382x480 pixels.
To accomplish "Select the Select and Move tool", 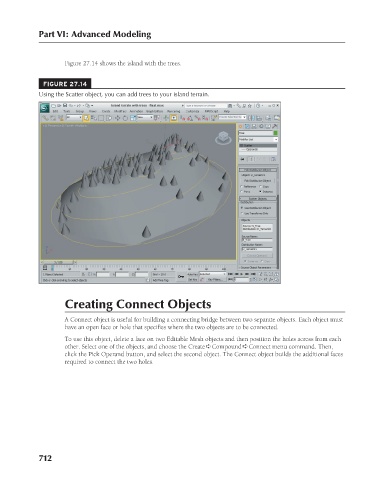I will [117, 118].
